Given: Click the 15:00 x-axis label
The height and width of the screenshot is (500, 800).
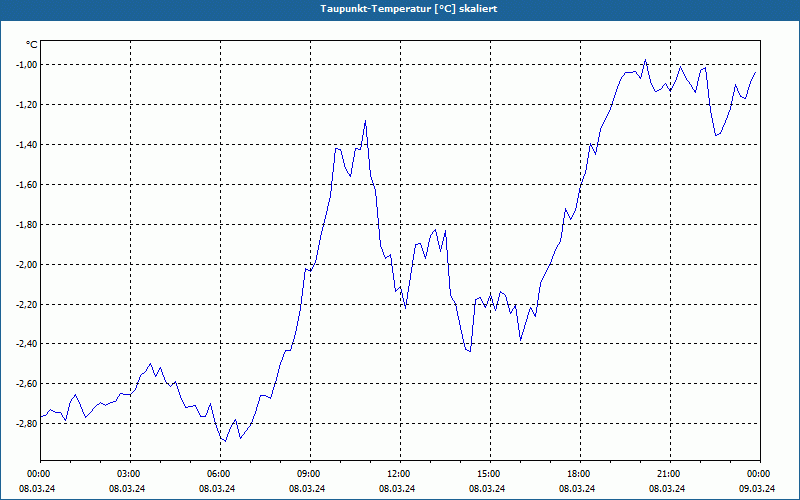Looking at the screenshot, I should [489, 474].
